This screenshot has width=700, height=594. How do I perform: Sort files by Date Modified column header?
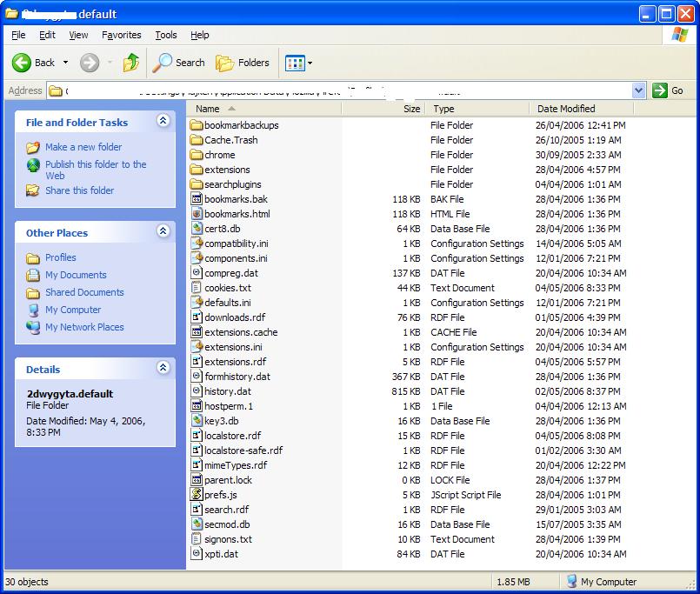pyautogui.click(x=566, y=109)
